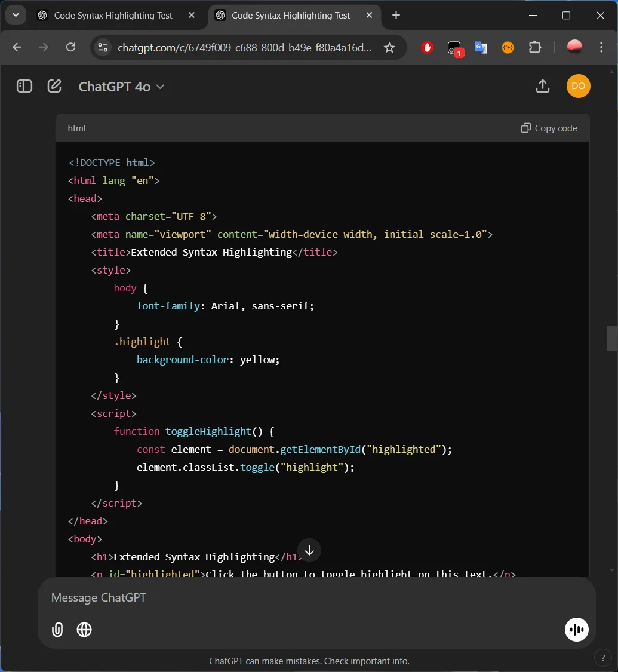Open the ChatGPT 4o model selector
Viewport: 618px width, 672px height.
(122, 87)
